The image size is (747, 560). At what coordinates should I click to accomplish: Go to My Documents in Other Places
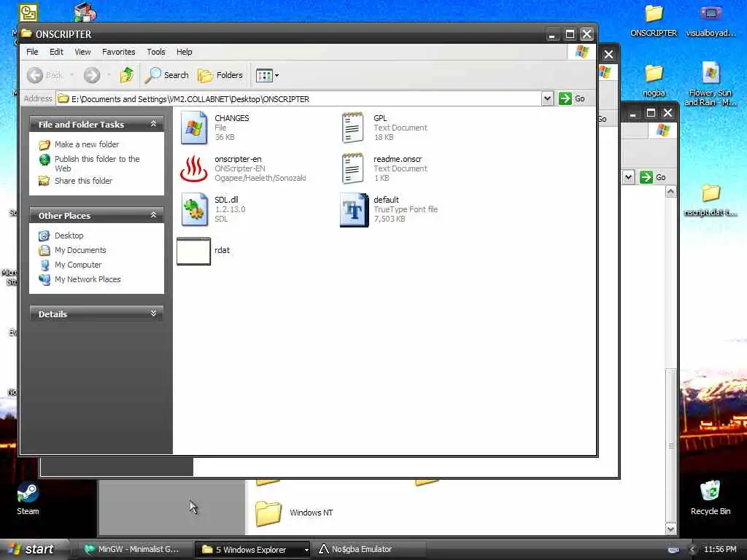coord(80,251)
